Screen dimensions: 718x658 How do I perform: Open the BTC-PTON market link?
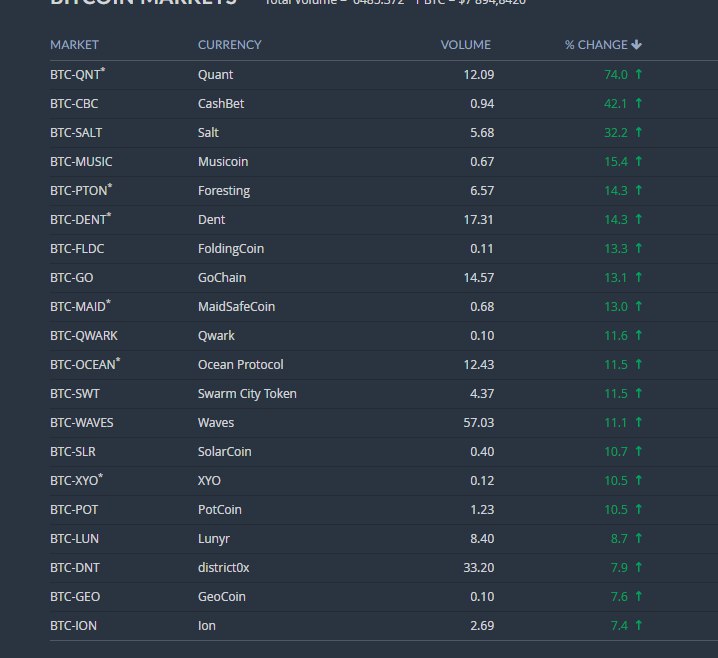click(81, 190)
